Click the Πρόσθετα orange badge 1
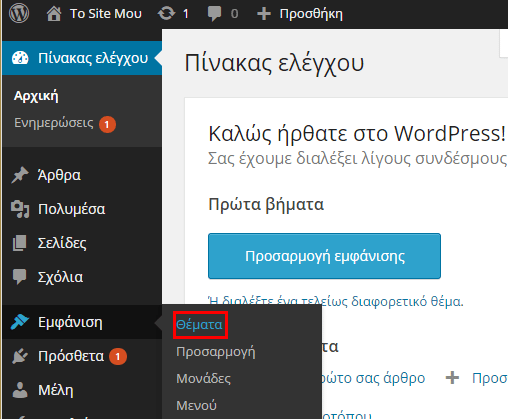Viewport: 508px width, 419px height. [x=118, y=357]
